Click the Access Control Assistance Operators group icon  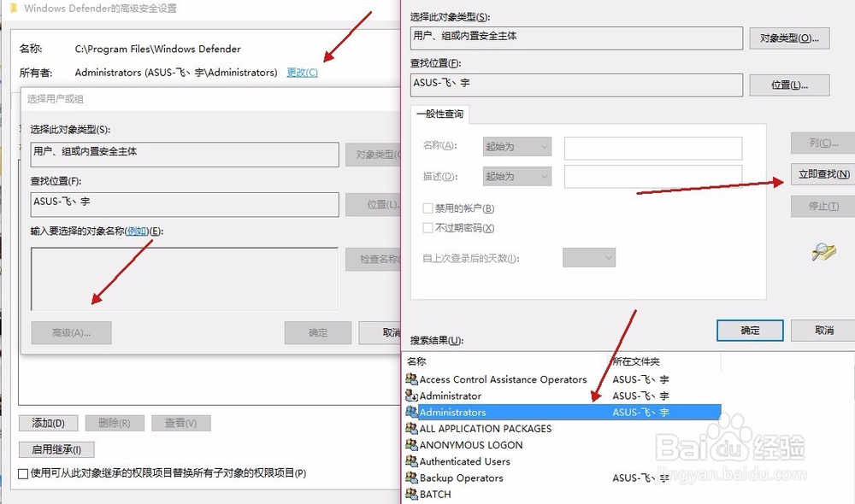coord(411,378)
